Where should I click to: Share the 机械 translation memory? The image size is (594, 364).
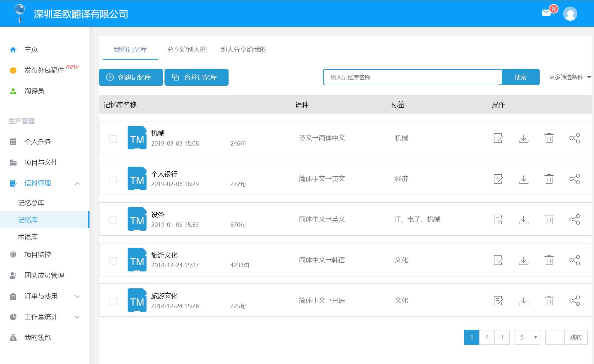coord(575,138)
